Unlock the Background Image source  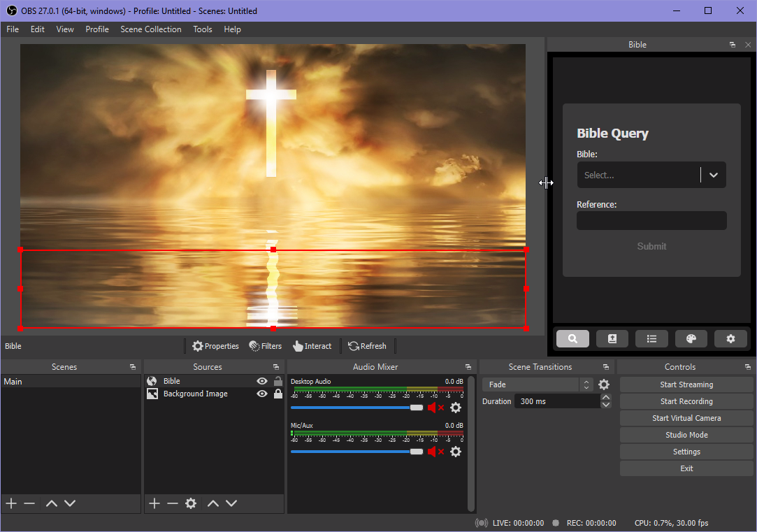[x=278, y=394]
